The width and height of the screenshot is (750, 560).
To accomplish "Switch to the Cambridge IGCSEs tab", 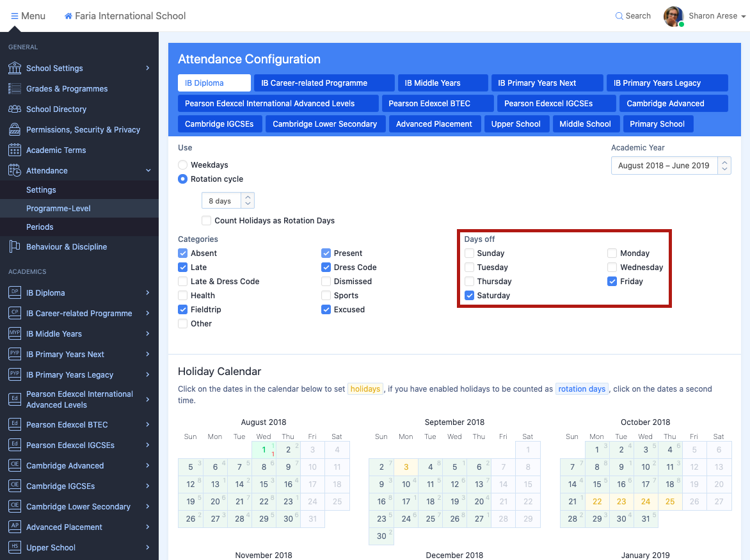I will point(219,124).
